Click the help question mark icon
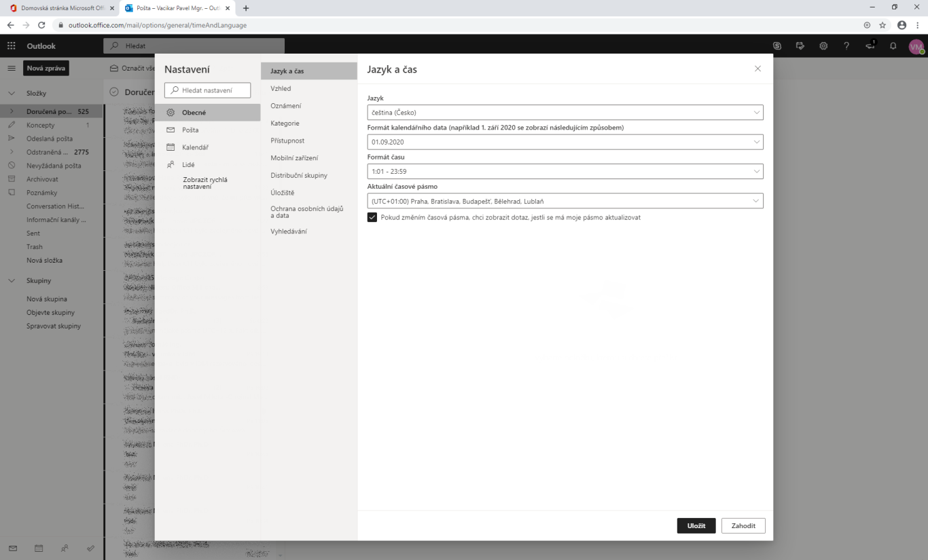 point(846,46)
